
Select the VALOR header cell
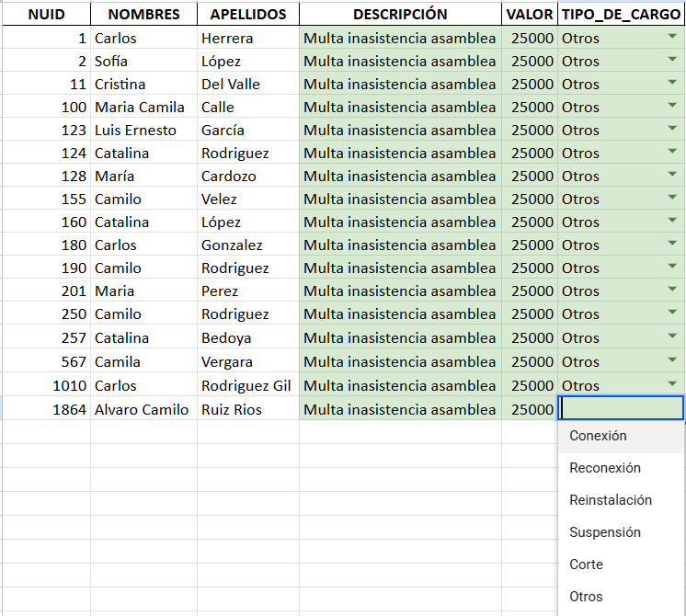[x=530, y=14]
